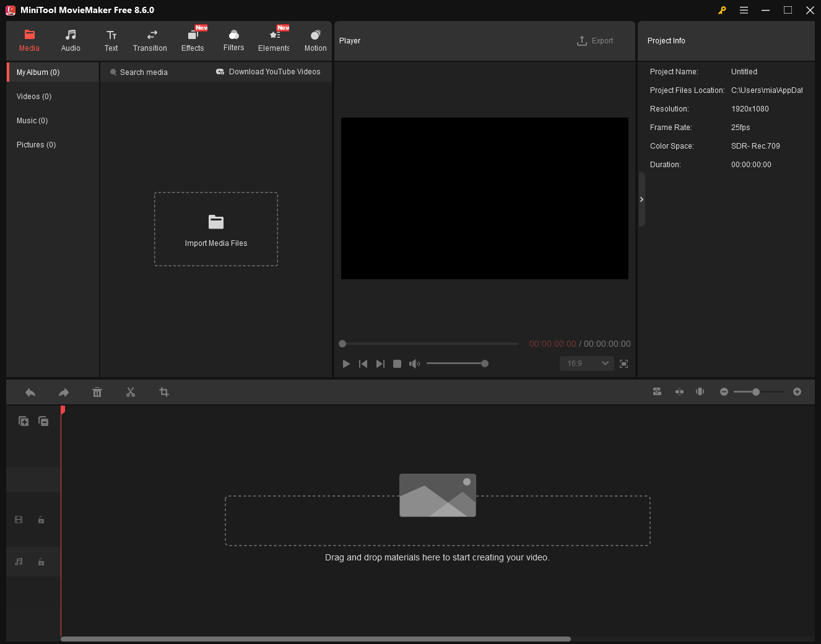821x644 pixels.
Task: Click Import Media Files box
Action: click(x=216, y=229)
